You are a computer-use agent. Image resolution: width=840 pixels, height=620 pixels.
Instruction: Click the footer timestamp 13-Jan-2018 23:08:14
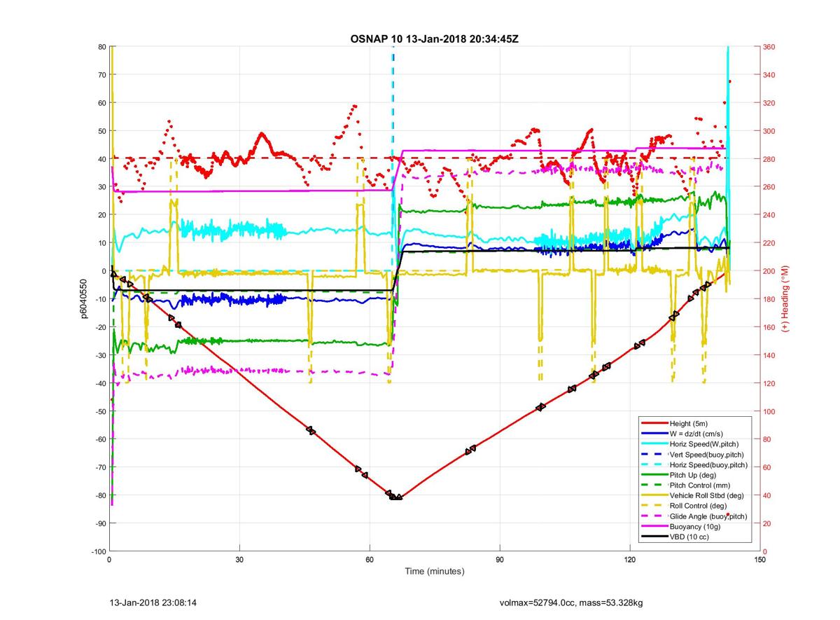[x=153, y=602]
